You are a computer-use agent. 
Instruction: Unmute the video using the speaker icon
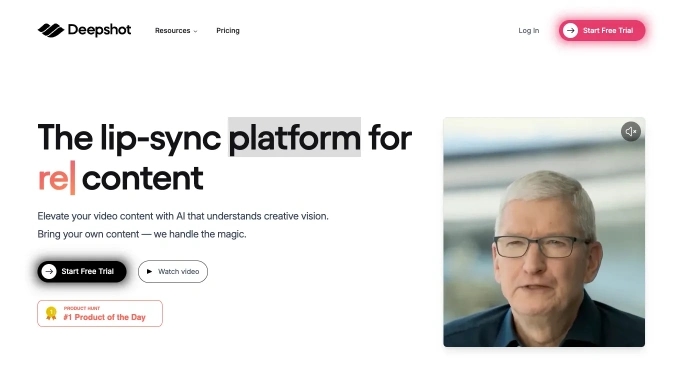coord(630,131)
